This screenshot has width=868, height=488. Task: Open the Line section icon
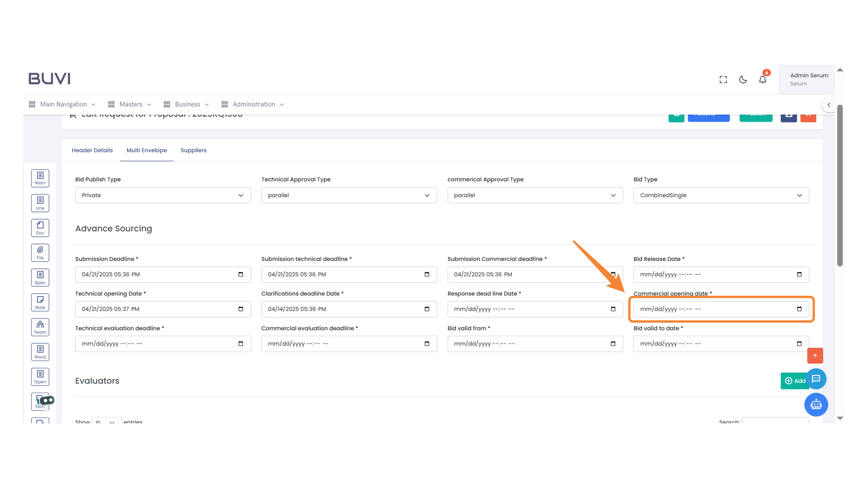40,203
